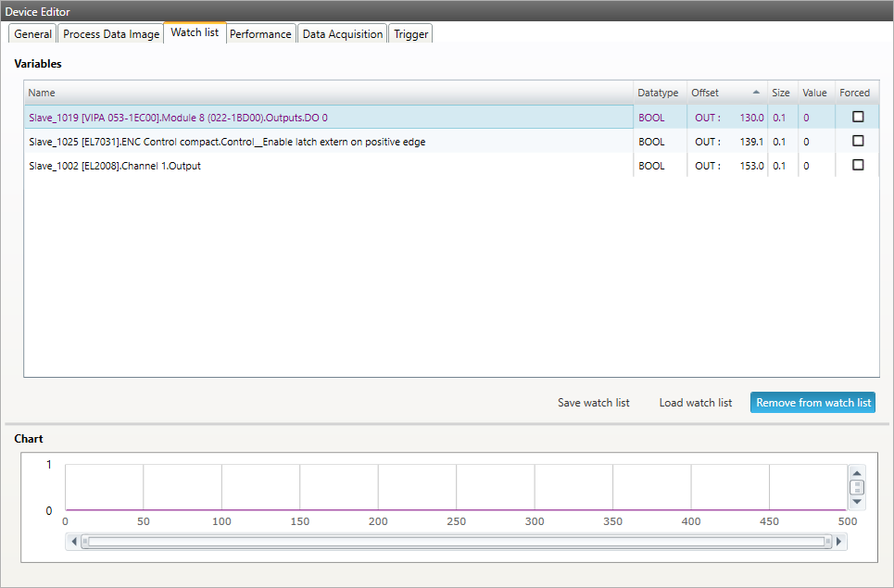Screen dimensions: 894x588
Task: Click the chart's up scroll arrow
Action: pos(856,472)
